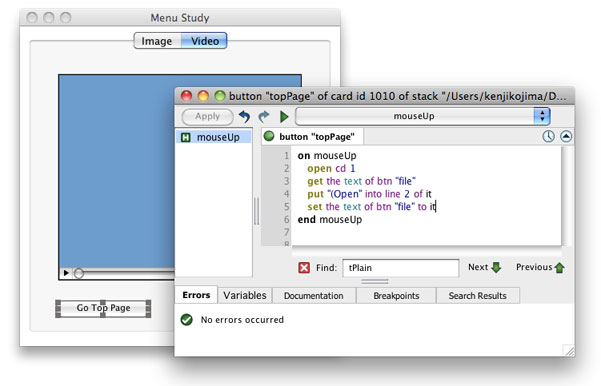Click line number 4 in gutter

click(x=286, y=194)
